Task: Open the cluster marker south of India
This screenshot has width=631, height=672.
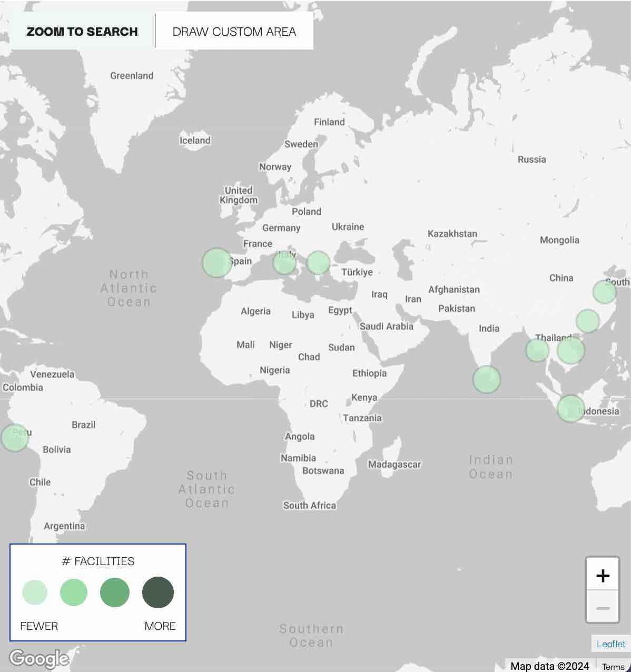Action: 486,379
